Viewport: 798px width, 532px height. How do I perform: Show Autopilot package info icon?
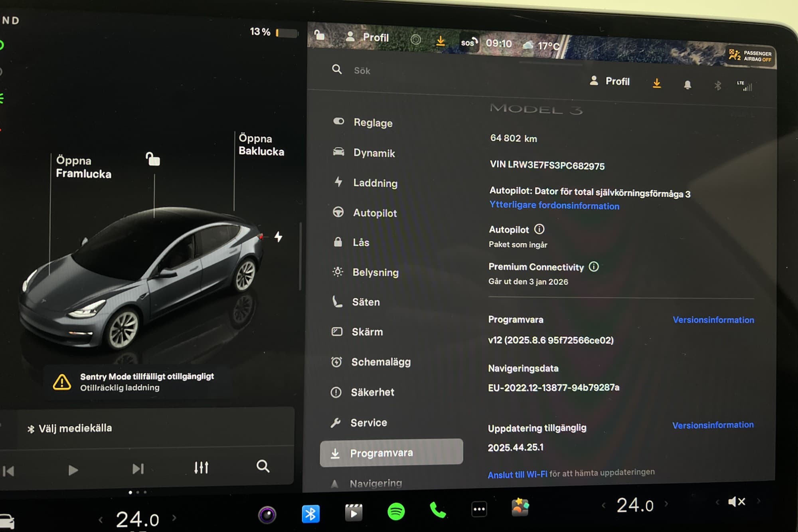[539, 229]
